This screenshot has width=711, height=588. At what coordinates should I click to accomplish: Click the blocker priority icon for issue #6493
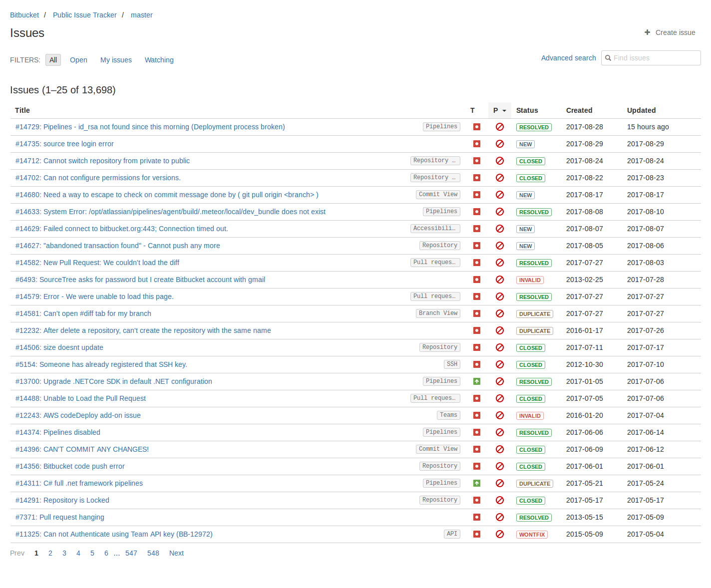500,280
